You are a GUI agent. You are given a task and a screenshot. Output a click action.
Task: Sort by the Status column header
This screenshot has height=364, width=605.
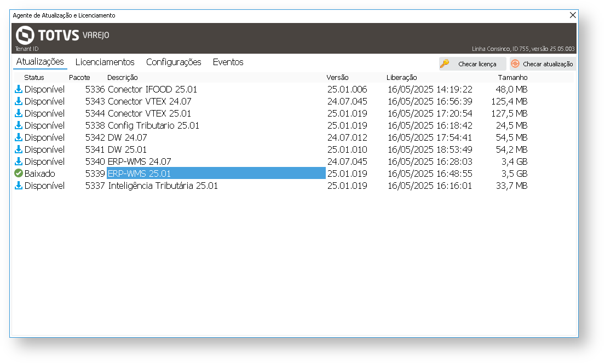click(34, 78)
